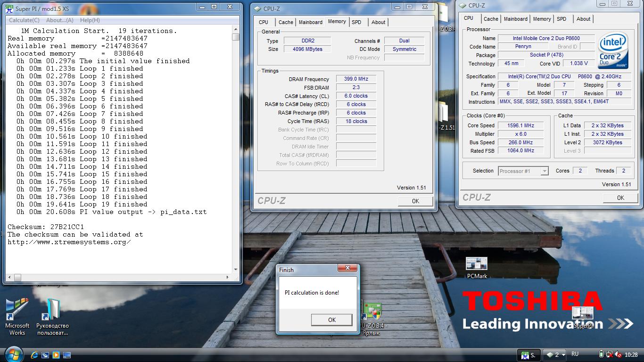Click the muted volume tray icon
Screen dimensions: 644x362
618,354
